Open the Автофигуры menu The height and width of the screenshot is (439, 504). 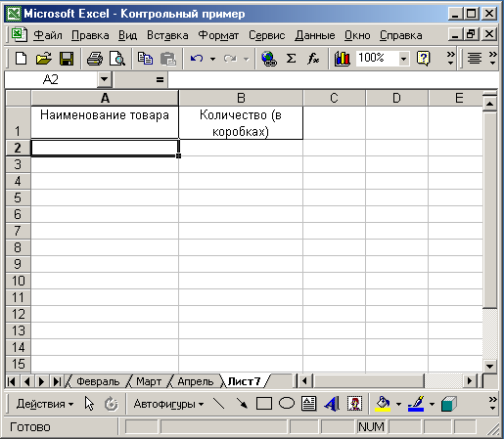click(168, 404)
